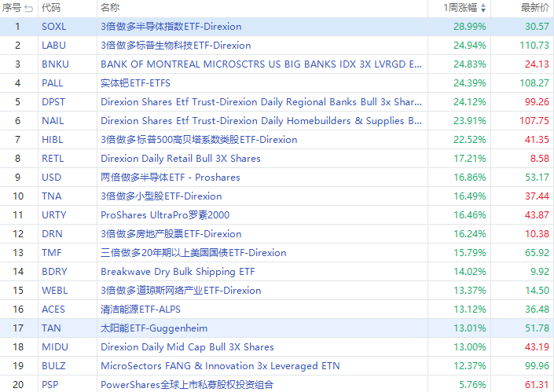554x392 pixels.
Task: Open 3倍做多标普生物科技ETF-Direxion name
Action: [x=175, y=46]
